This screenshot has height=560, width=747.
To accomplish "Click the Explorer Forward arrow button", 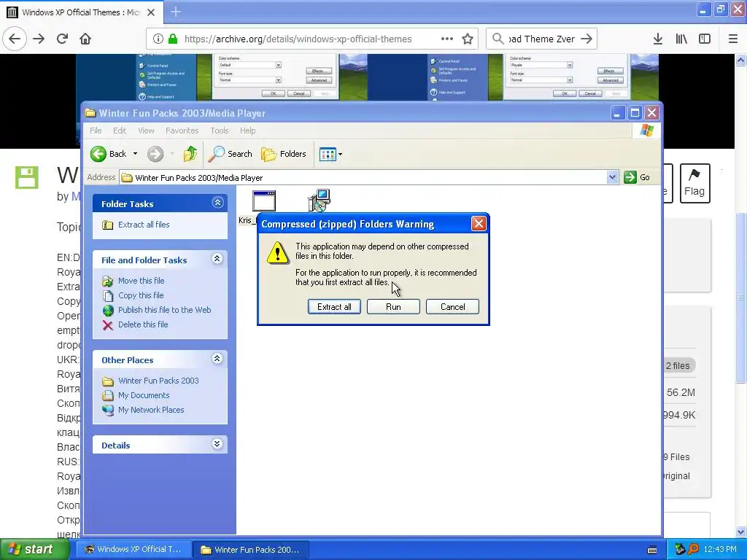I will point(155,154).
